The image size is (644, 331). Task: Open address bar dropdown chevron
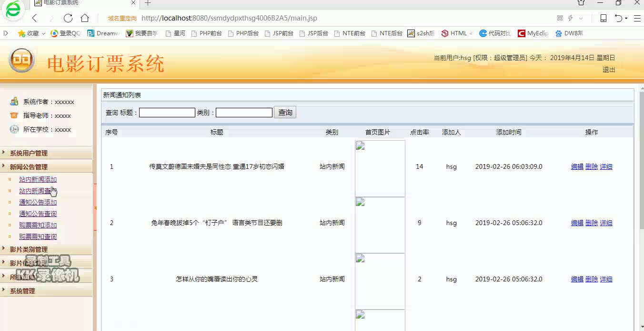(x=581, y=19)
